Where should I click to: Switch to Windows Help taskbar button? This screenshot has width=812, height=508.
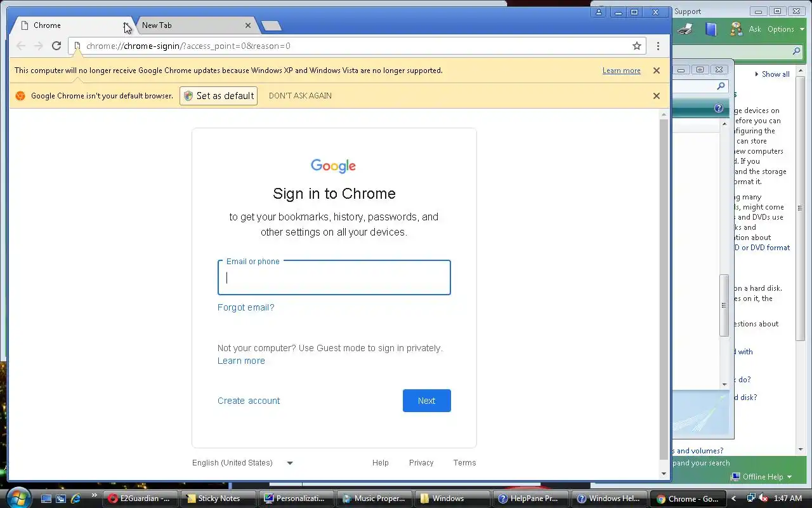[608, 498]
